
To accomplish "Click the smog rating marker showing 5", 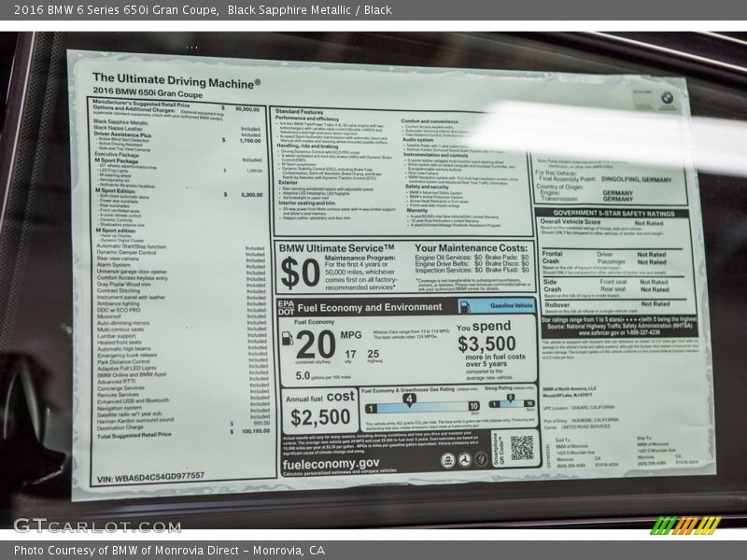I will click(510, 398).
